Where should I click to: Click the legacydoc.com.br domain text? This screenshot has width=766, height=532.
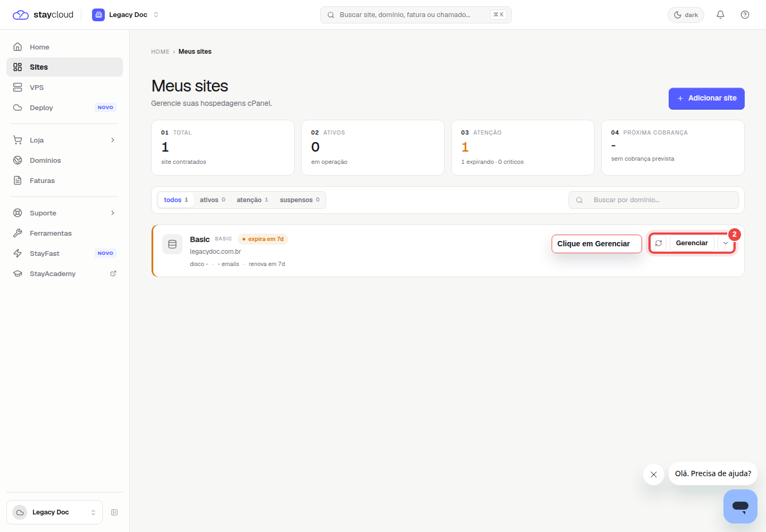tap(215, 252)
